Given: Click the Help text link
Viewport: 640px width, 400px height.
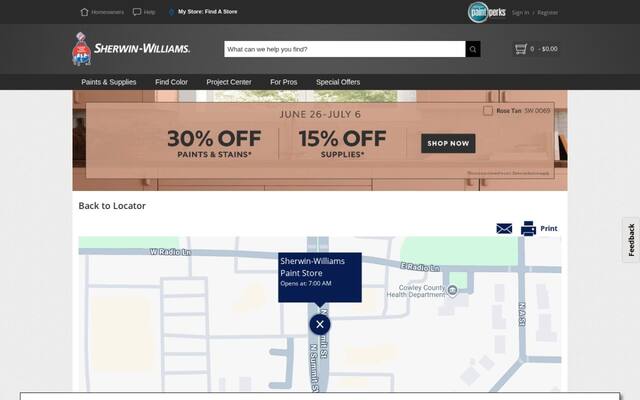Looking at the screenshot, I should pos(149,12).
